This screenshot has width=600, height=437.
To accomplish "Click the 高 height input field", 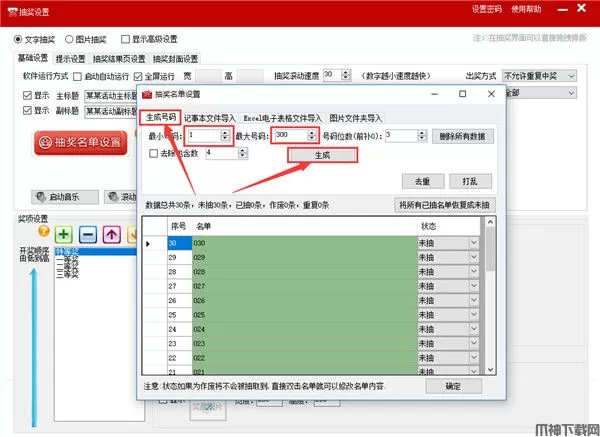I will click(250, 76).
